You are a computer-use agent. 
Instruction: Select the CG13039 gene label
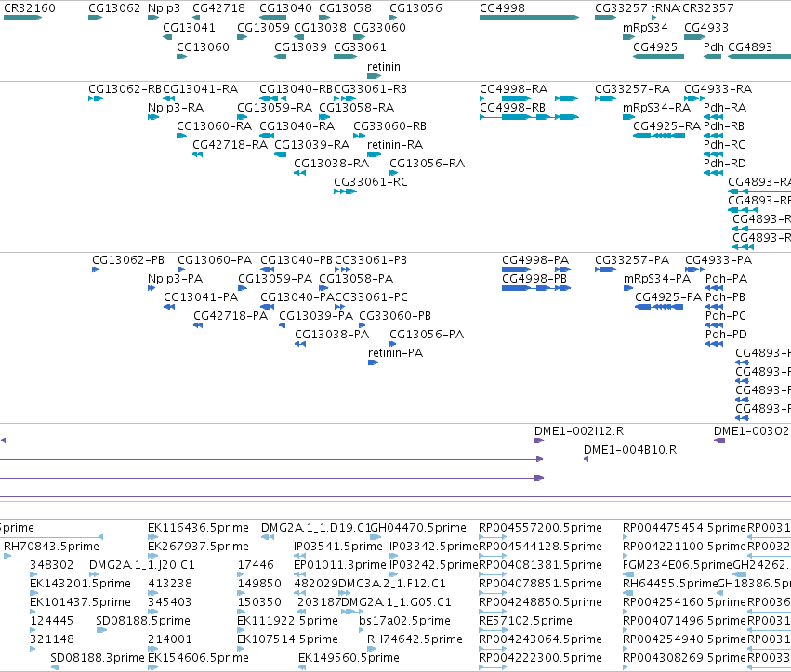click(300, 46)
